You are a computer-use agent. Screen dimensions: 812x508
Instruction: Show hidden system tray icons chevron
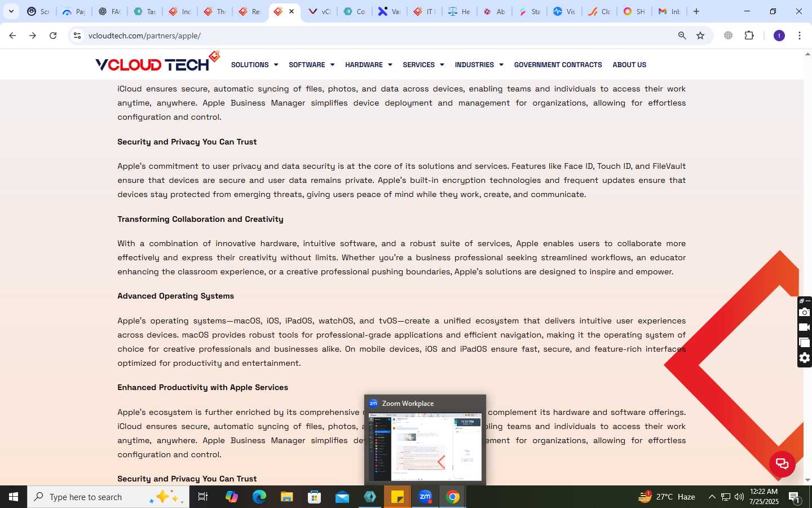click(x=712, y=497)
